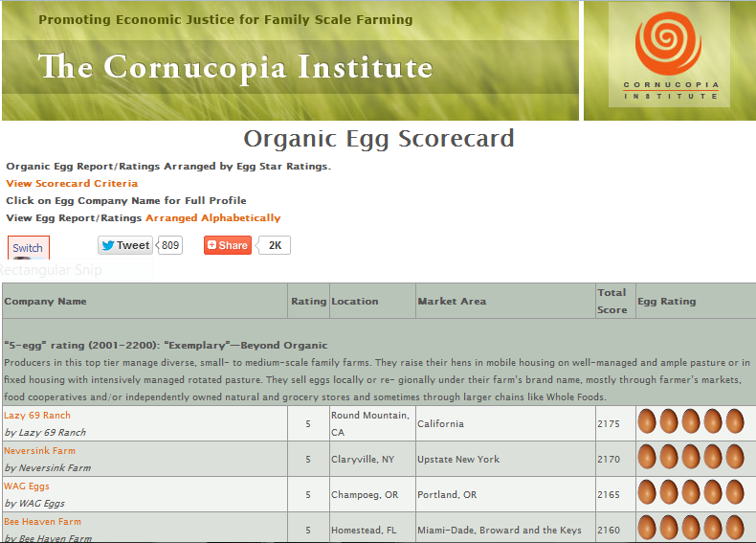The height and width of the screenshot is (543, 756).
Task: Open the Lazy 69 Ranch company profile
Action: pyautogui.click(x=37, y=416)
